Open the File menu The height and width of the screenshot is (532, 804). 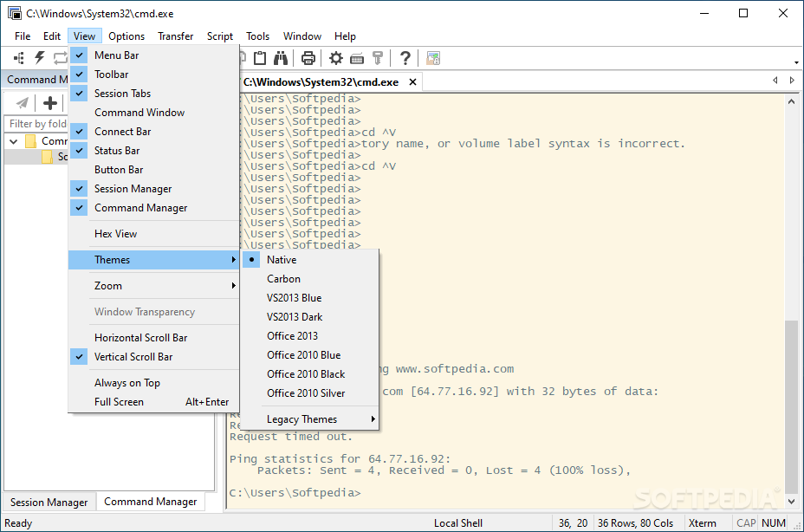pyautogui.click(x=23, y=36)
